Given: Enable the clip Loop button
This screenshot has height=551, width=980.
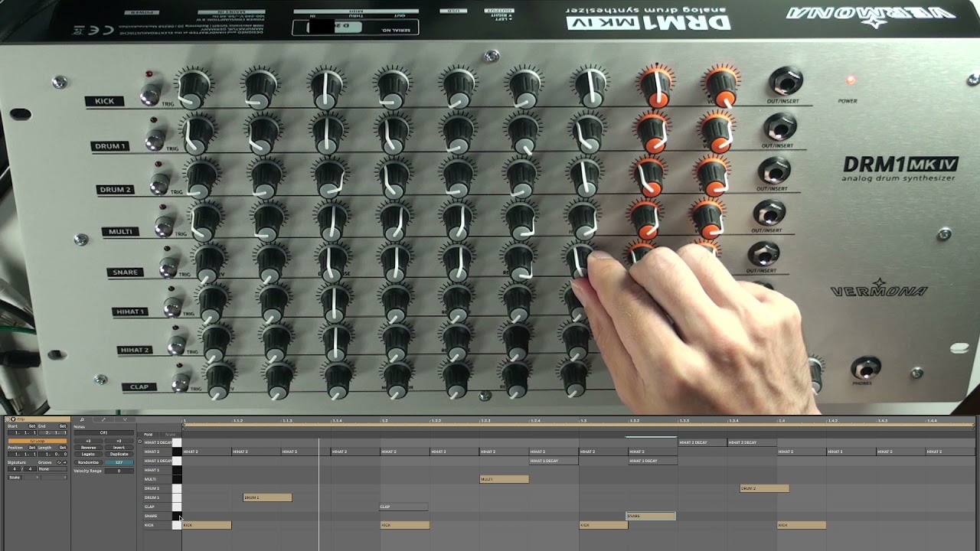Looking at the screenshot, I should pyautogui.click(x=38, y=441).
